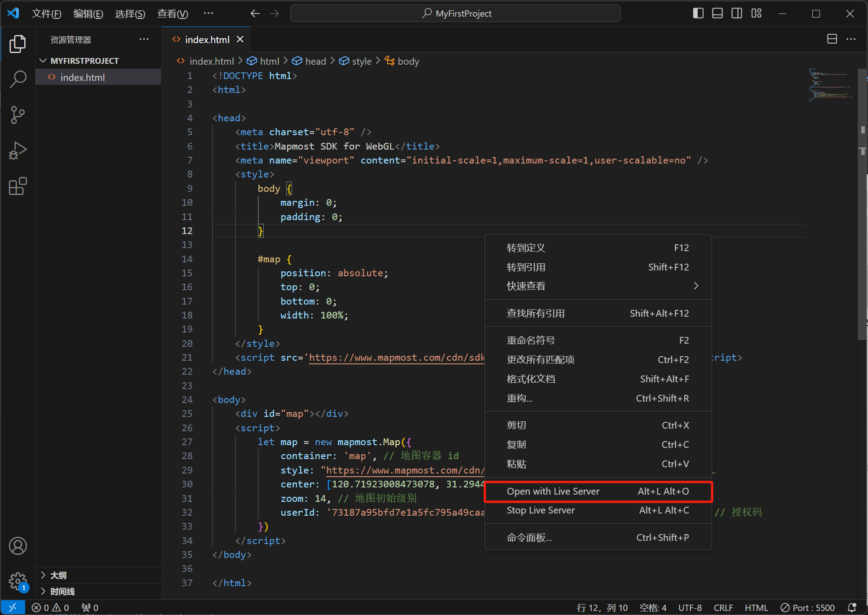Open the 文件(F) menu

pos(46,13)
